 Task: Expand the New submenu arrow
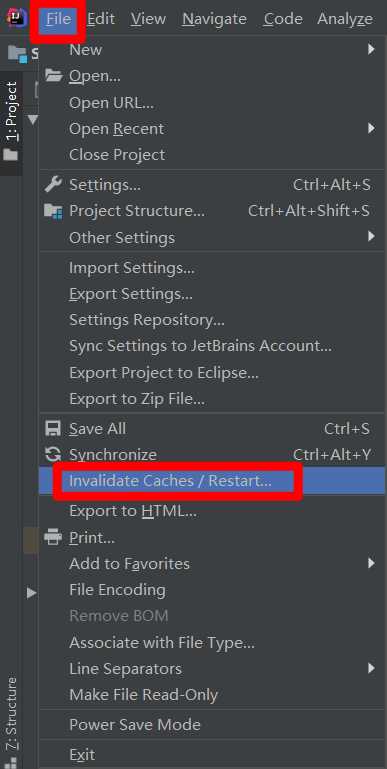371,49
